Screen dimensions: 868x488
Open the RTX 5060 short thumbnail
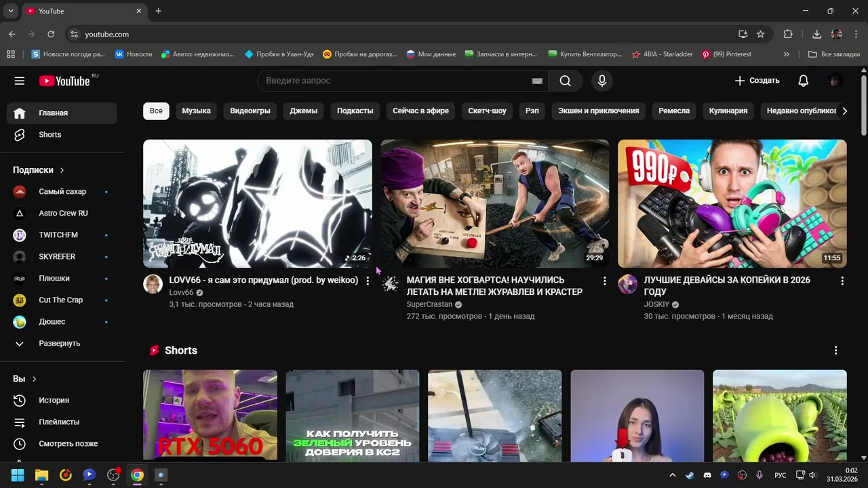pos(210,415)
